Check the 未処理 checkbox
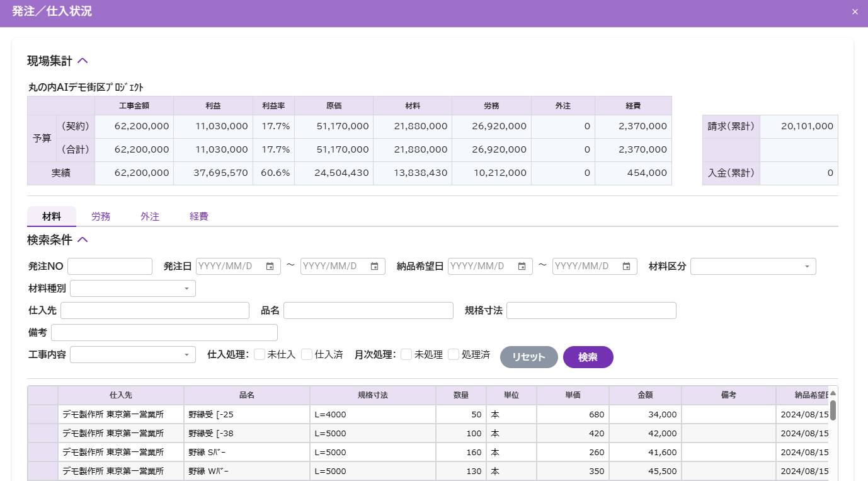The image size is (868, 481). pos(406,355)
